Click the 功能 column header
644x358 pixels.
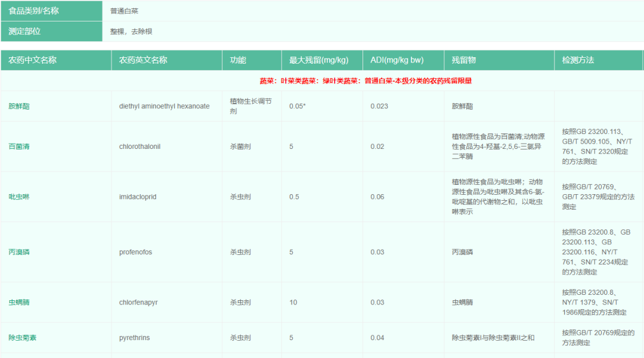(x=252, y=60)
